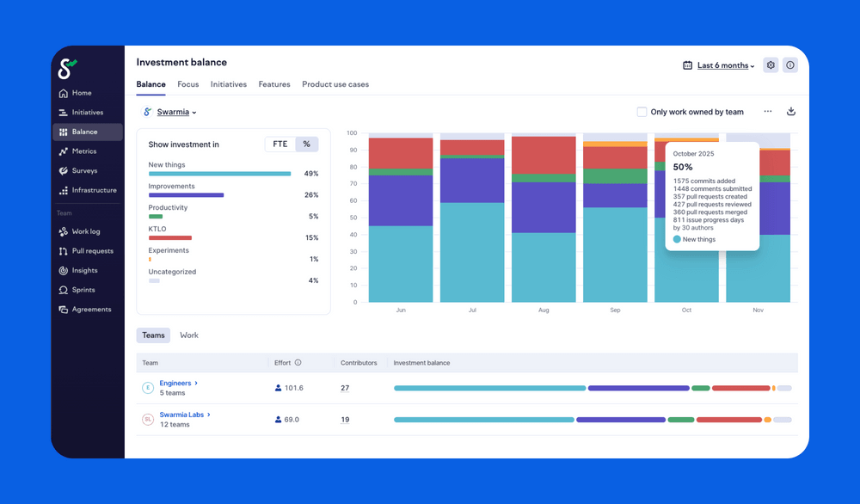Click the New things teal investment bar
860x504 pixels.
pos(219,174)
